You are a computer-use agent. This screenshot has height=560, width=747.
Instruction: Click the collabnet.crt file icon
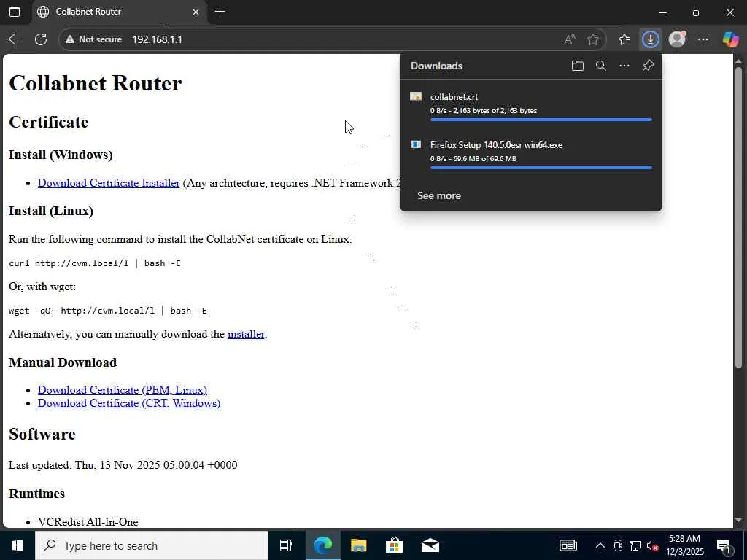coord(416,97)
